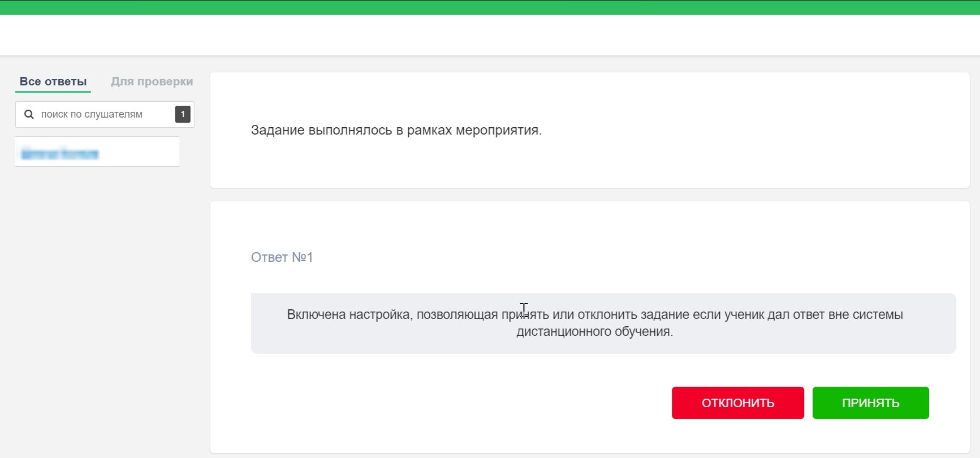The image size is (980, 458).
Task: Open the Для проверки tab
Action: click(x=152, y=81)
